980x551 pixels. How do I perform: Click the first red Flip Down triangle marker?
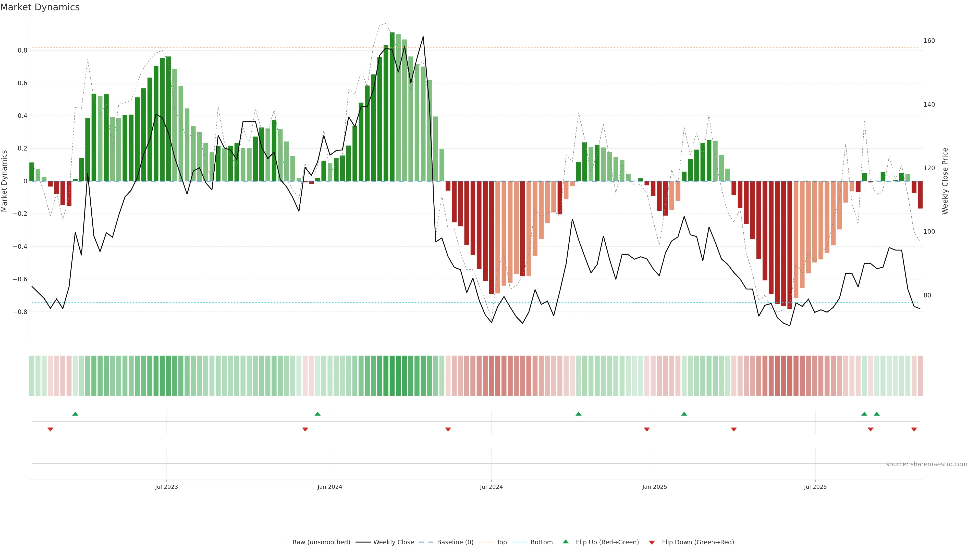click(x=50, y=429)
